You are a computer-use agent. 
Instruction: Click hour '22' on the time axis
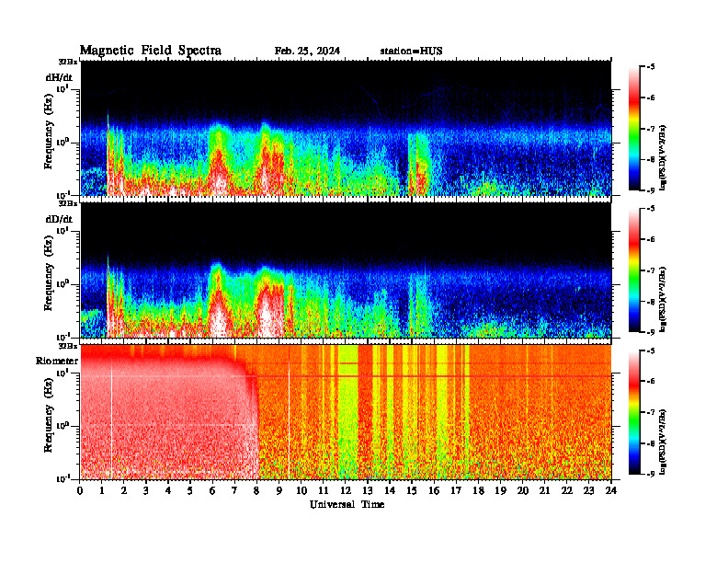567,490
